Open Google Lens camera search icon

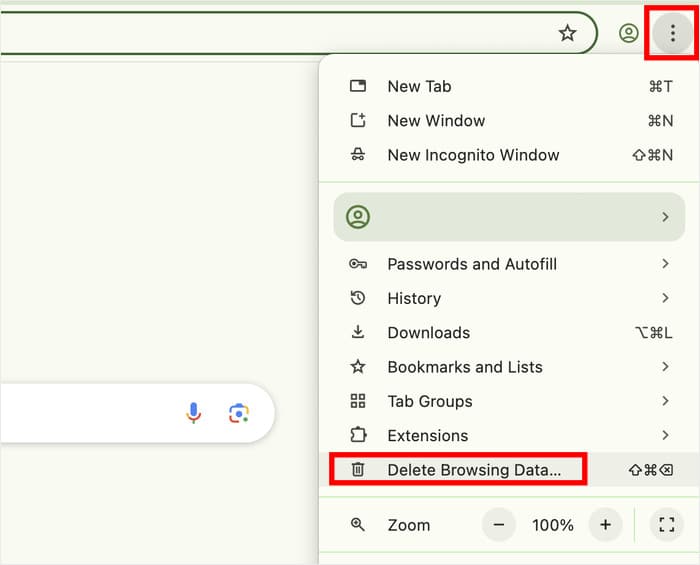coord(239,413)
